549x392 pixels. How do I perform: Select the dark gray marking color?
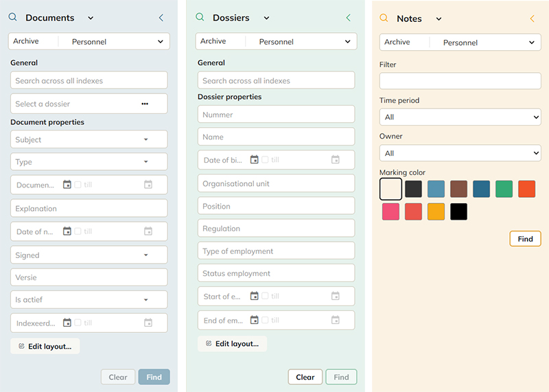pos(414,189)
